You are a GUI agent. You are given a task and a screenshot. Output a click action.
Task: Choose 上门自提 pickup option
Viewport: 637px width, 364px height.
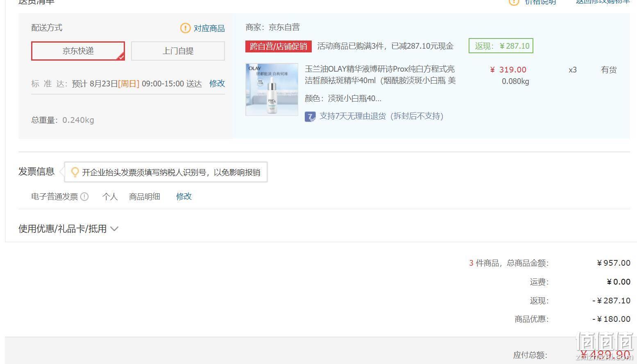click(x=178, y=51)
